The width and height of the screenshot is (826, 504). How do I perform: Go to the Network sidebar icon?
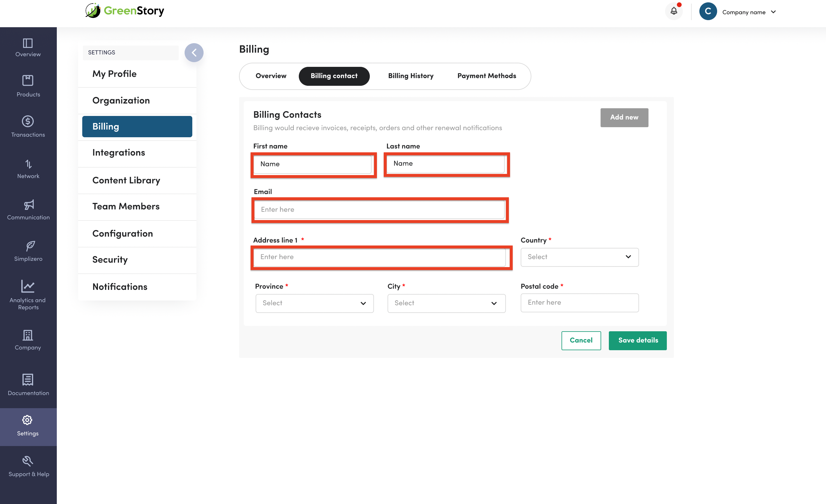click(28, 164)
